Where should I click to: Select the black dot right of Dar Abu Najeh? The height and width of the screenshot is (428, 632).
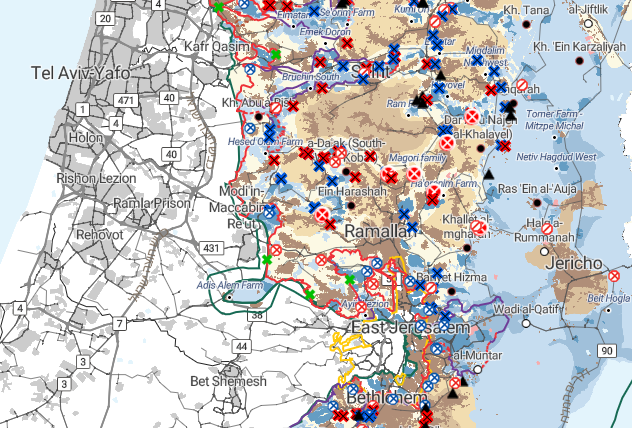tap(513, 104)
